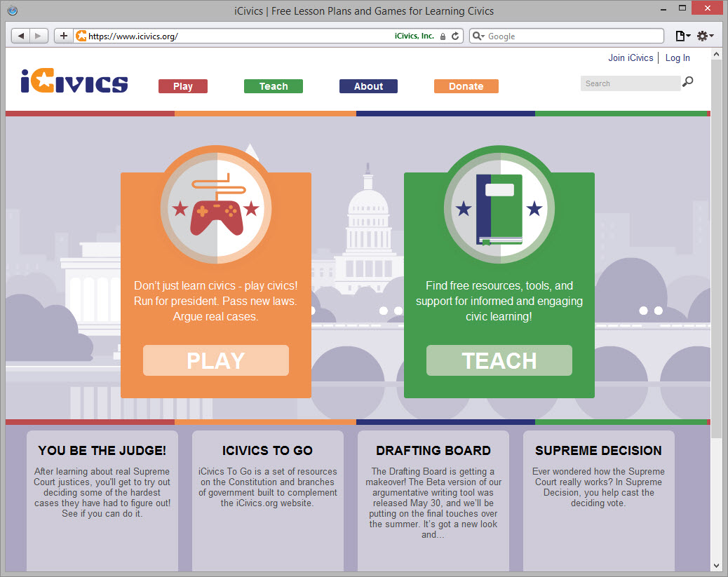728x577 pixels.
Task: Click inside the site search input box
Action: tap(628, 83)
